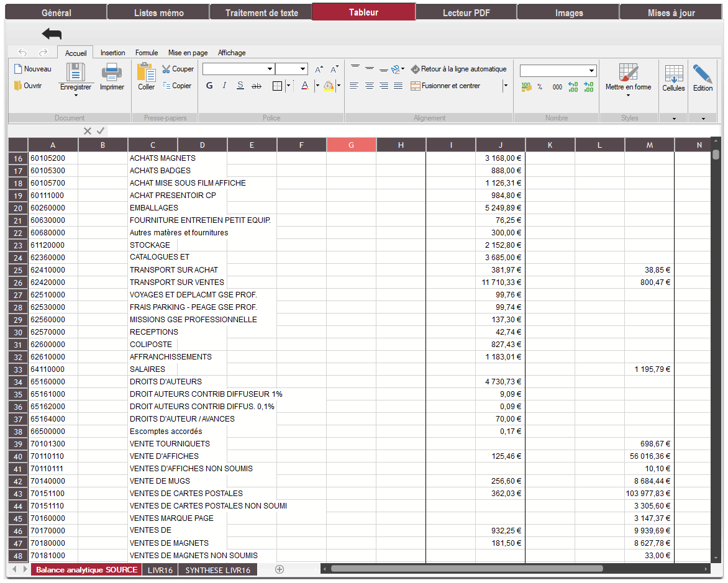
Task: Align cell content to vertical middle
Action: pos(370,69)
